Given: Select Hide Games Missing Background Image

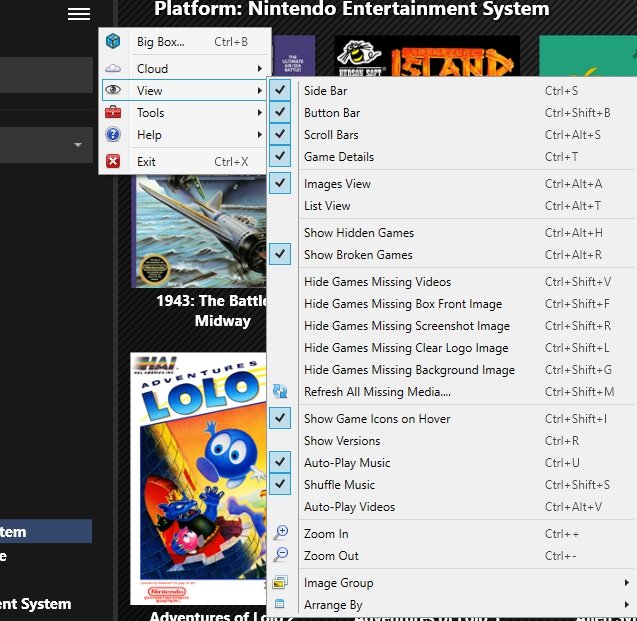Looking at the screenshot, I should tap(452, 370).
